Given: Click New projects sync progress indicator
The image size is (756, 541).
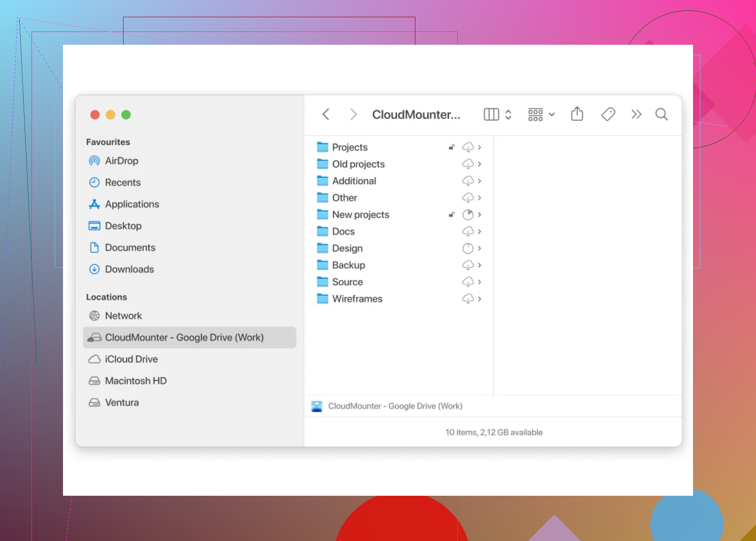Looking at the screenshot, I should point(468,214).
